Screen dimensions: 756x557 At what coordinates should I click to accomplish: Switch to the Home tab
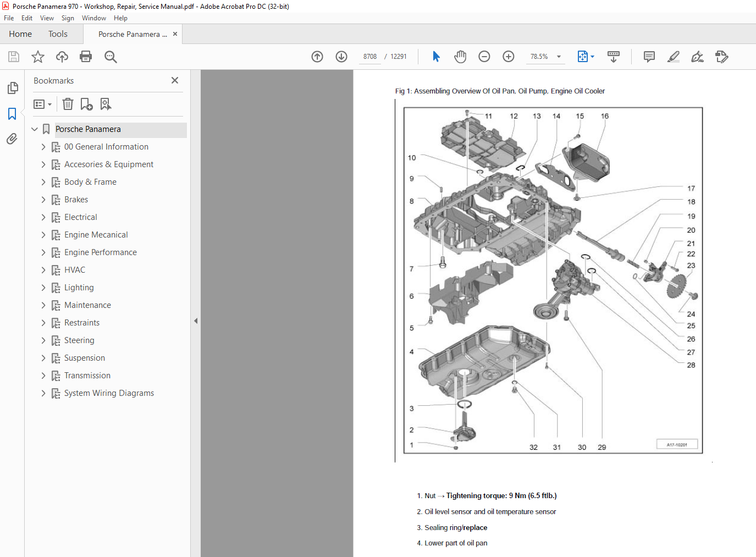pos(20,34)
